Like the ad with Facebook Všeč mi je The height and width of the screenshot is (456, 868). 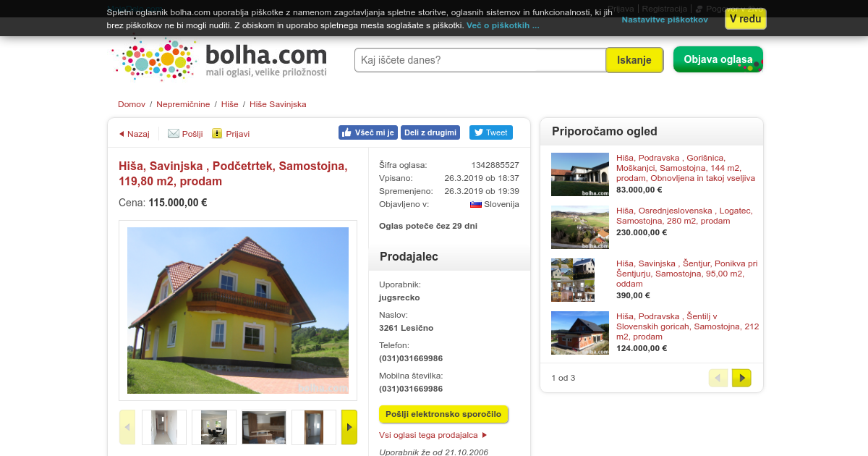pyautogui.click(x=368, y=132)
